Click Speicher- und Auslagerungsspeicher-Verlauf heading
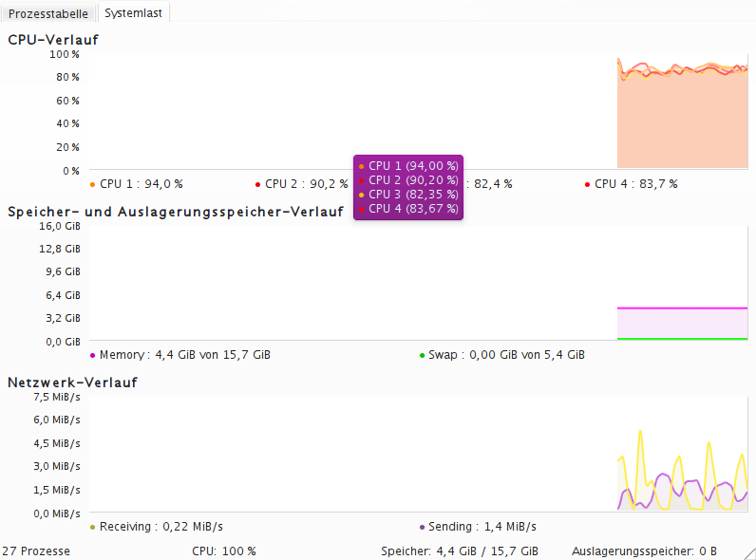Viewport: 756px width, 560px height. pyautogui.click(x=176, y=212)
